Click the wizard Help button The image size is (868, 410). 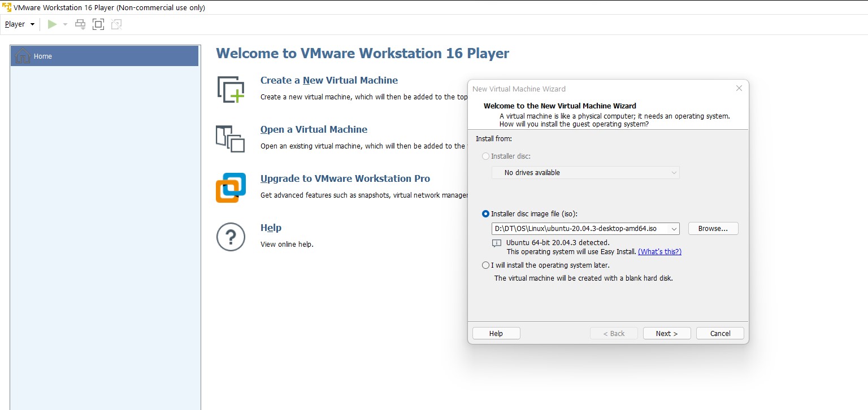pyautogui.click(x=496, y=333)
